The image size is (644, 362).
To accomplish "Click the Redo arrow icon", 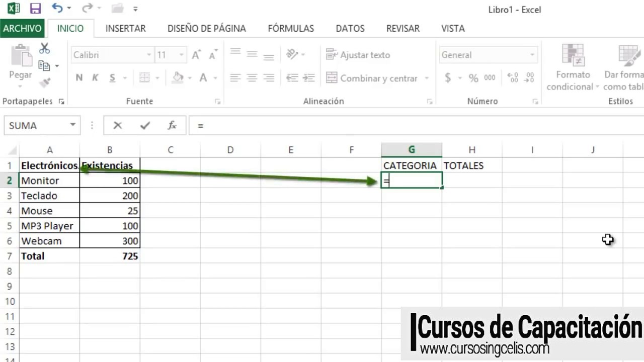I will [87, 8].
